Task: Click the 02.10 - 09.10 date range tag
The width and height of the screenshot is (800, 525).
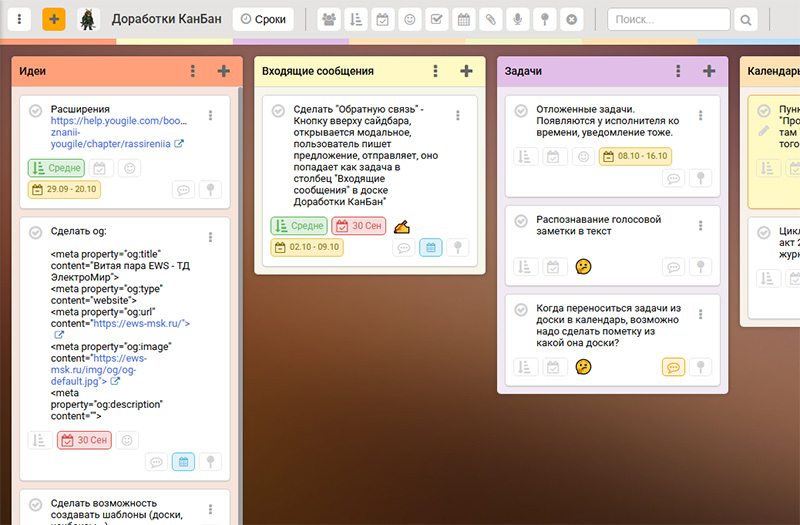Action: tap(307, 247)
